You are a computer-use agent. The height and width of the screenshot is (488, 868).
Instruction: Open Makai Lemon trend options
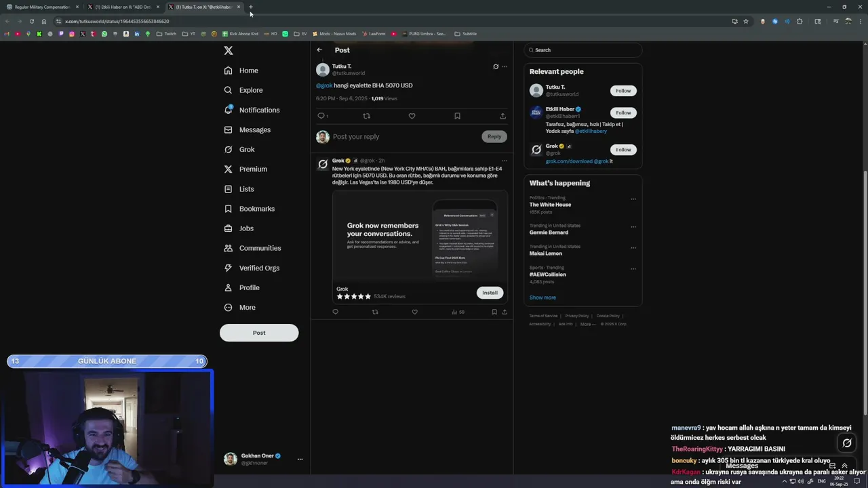633,248
